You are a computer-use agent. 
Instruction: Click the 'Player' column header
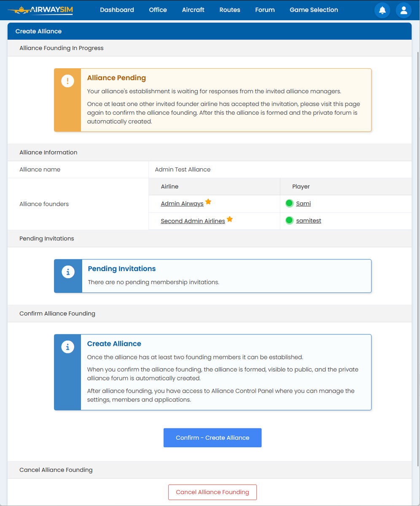(301, 186)
